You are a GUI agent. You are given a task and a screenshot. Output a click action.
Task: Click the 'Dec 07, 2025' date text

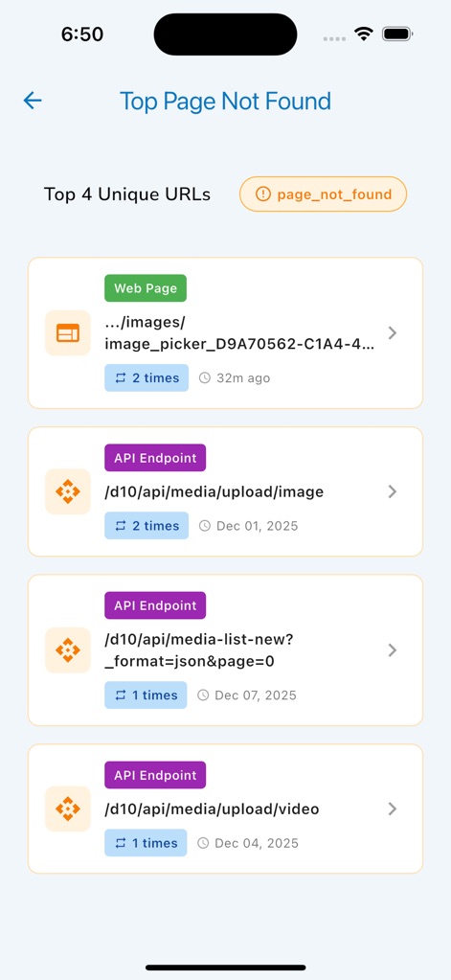(x=256, y=695)
